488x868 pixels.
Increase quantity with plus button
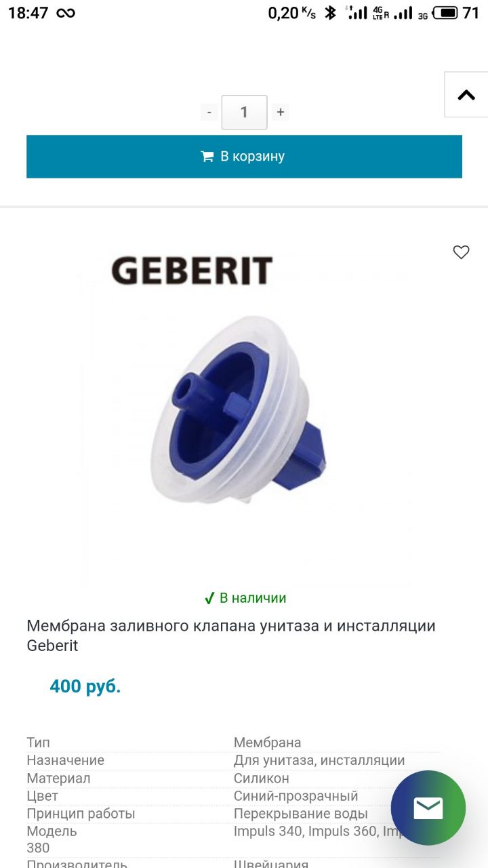[x=281, y=113]
